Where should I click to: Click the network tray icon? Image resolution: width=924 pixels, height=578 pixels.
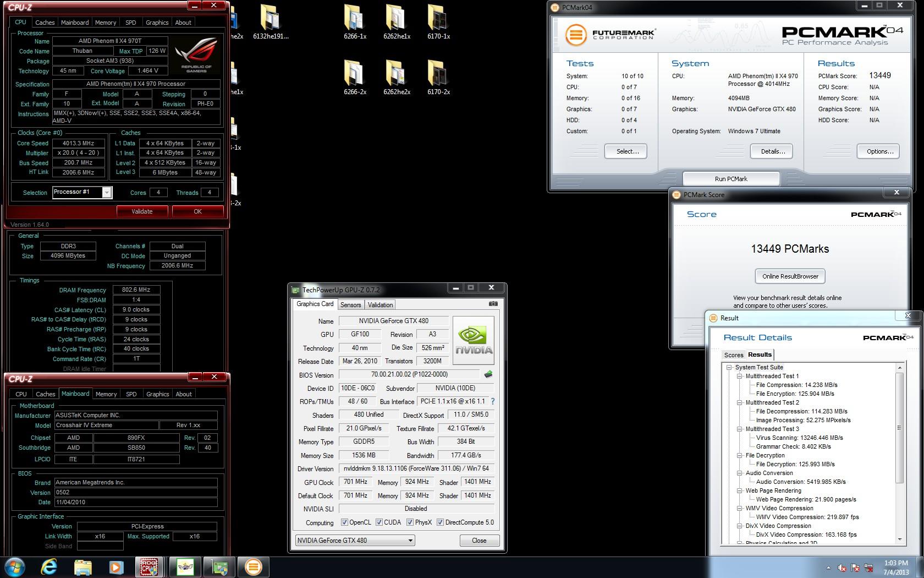pyautogui.click(x=869, y=568)
